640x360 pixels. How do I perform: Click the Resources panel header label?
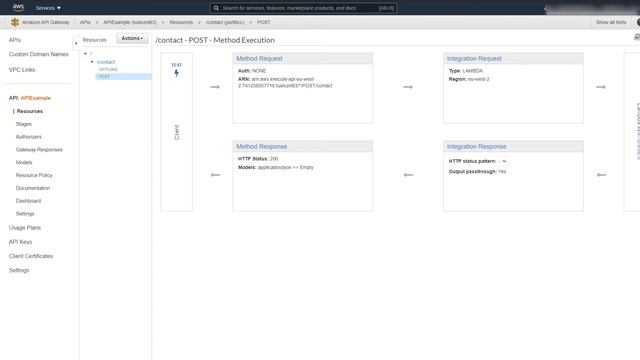click(94, 40)
